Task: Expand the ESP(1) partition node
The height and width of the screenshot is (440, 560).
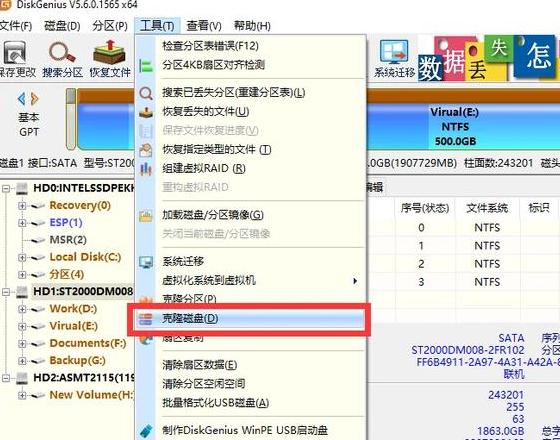Action: tap(22, 223)
